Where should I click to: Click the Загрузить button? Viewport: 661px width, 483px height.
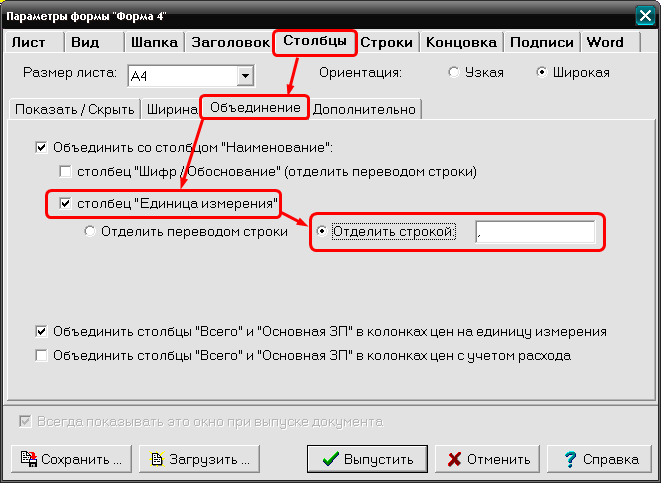coord(199,459)
